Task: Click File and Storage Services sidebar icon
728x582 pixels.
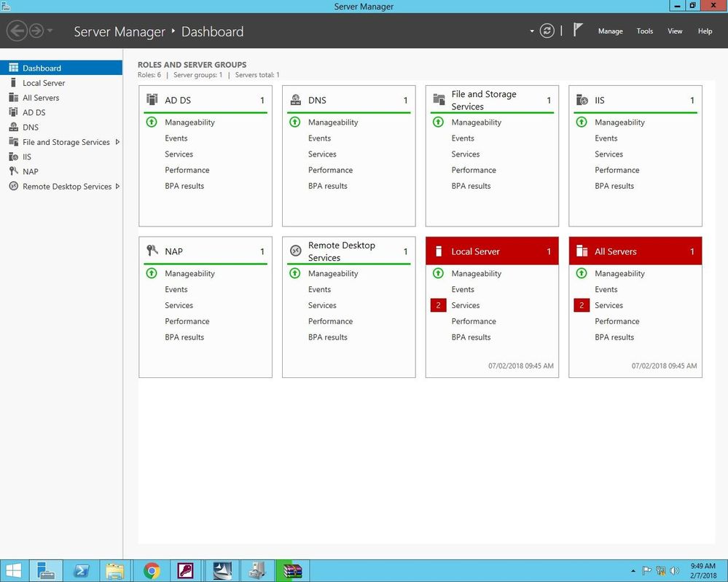Action: (13, 141)
